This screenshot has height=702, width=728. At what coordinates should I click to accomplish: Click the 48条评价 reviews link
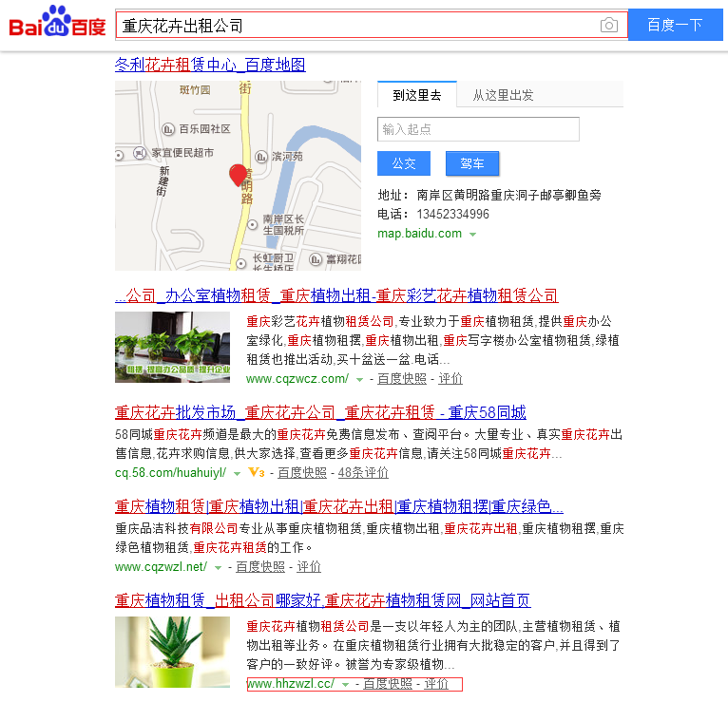[363, 472]
